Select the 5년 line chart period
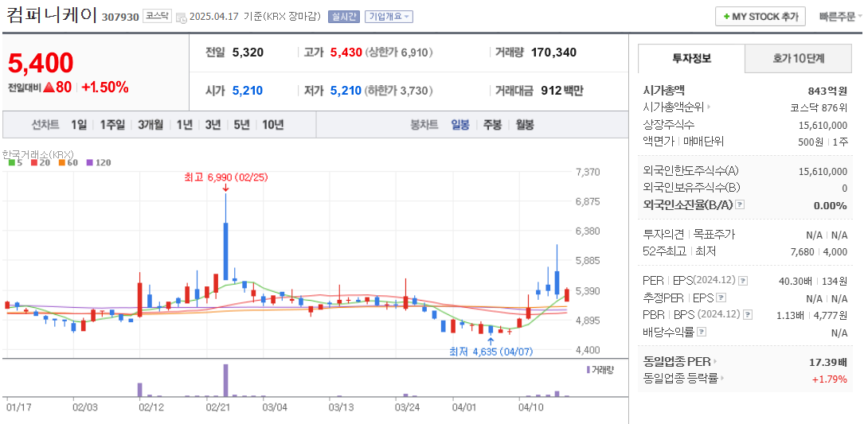The height and width of the screenshot is (424, 868). (x=241, y=125)
